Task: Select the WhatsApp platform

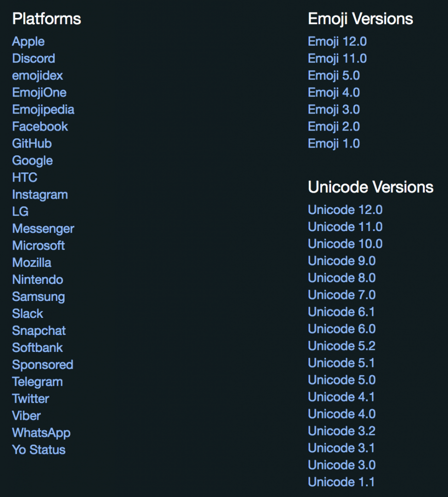Action: point(41,432)
